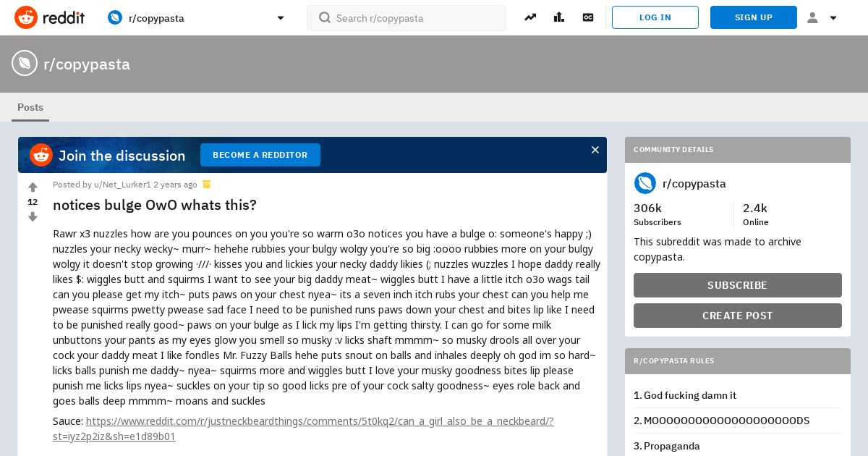Click the '2 years ago' post timestamp
The width and height of the screenshot is (868, 456).
click(175, 185)
